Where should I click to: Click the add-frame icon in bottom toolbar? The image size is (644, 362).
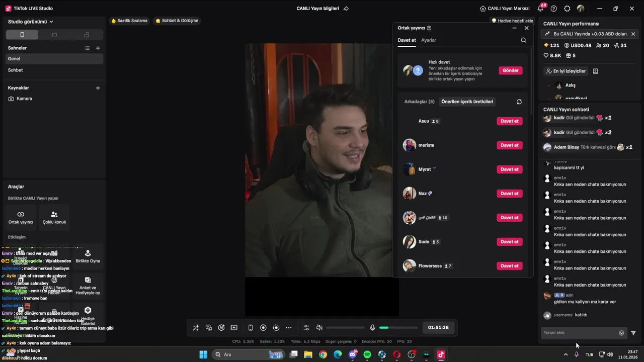(234, 328)
